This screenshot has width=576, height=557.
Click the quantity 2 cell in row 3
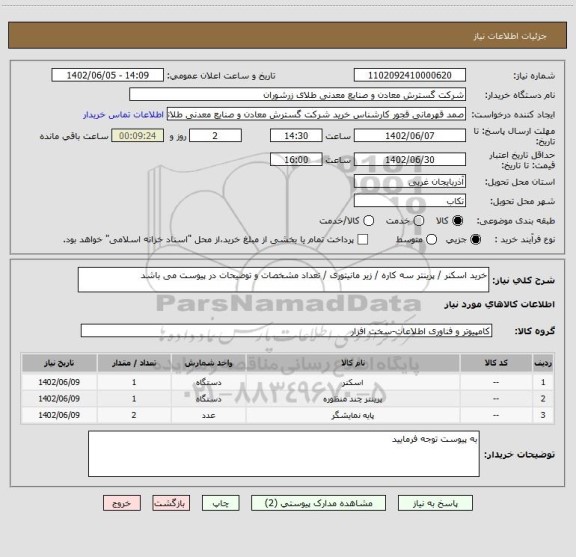(x=134, y=415)
